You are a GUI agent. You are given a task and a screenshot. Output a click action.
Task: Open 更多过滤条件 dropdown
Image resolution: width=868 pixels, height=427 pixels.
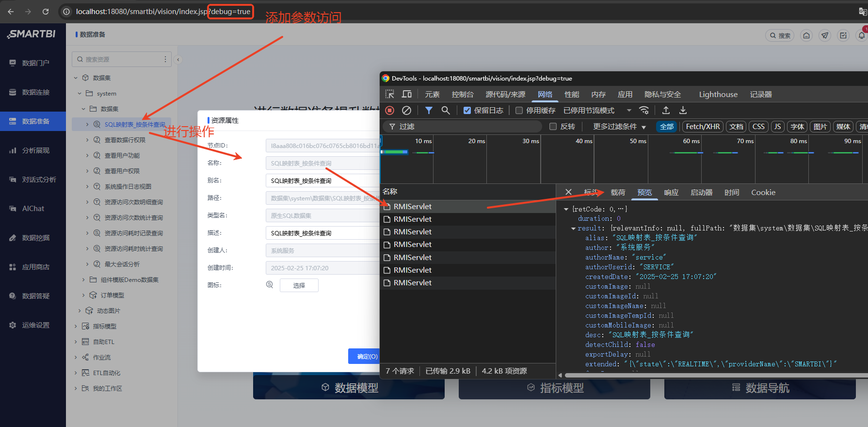[x=619, y=127]
